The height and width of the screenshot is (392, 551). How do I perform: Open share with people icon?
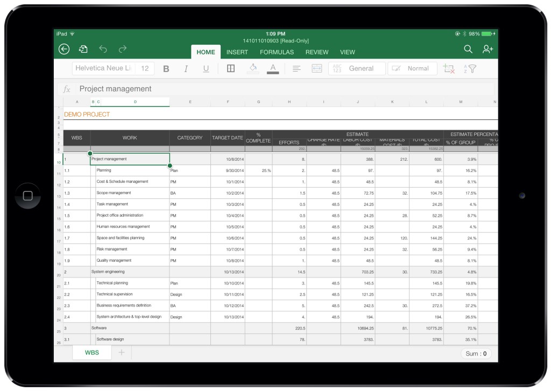[x=488, y=49]
